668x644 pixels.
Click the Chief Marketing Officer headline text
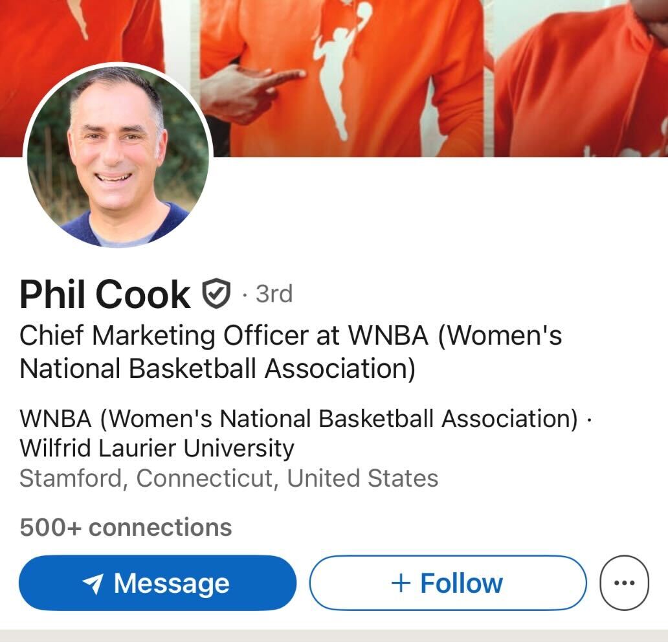click(x=291, y=352)
